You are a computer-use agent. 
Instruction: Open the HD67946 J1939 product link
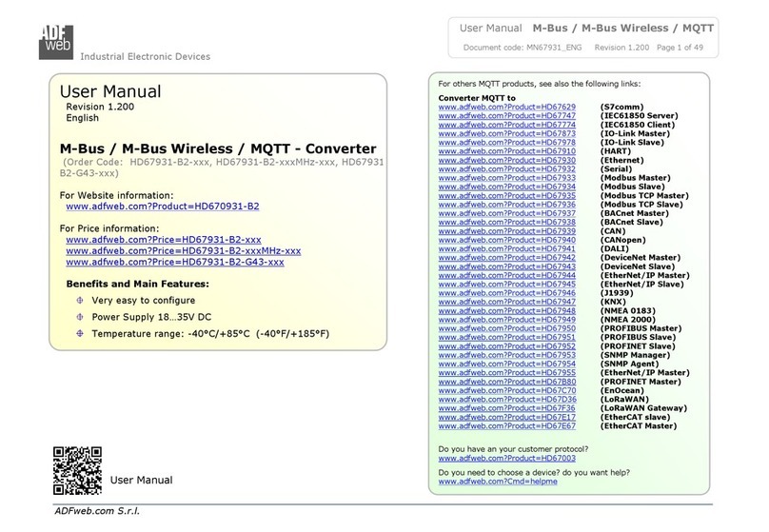point(507,293)
